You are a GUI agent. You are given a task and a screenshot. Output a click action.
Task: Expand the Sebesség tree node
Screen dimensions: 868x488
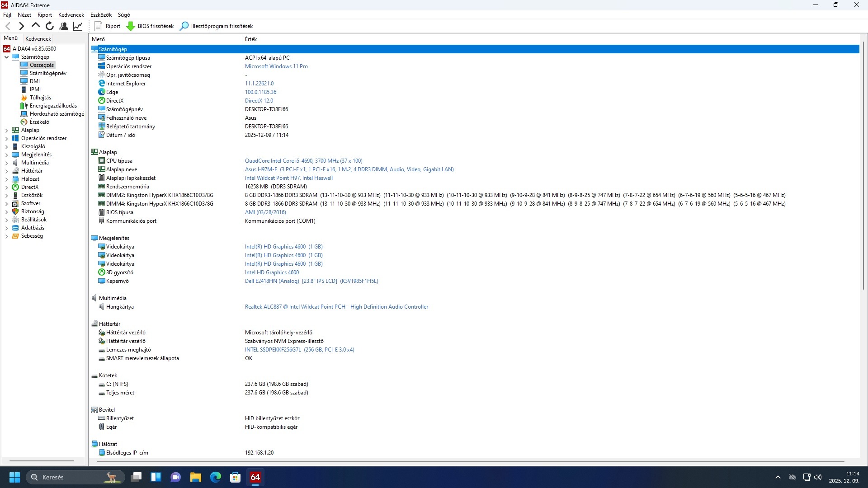pos(6,236)
